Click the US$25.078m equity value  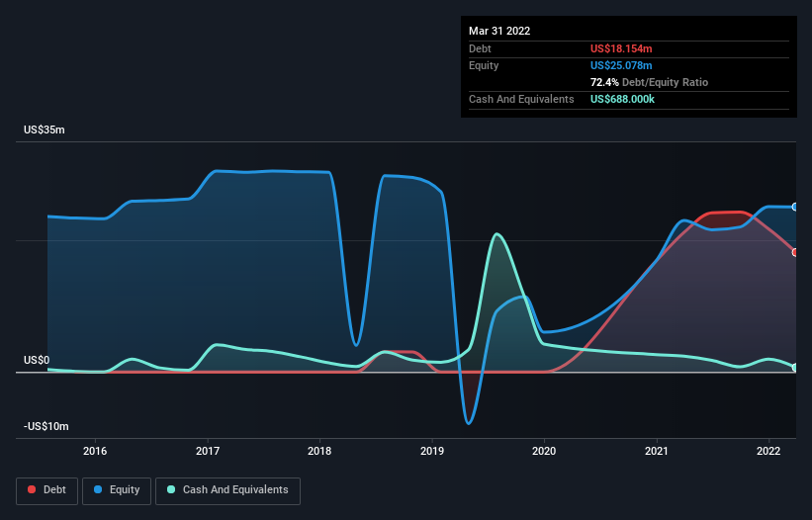coord(621,65)
